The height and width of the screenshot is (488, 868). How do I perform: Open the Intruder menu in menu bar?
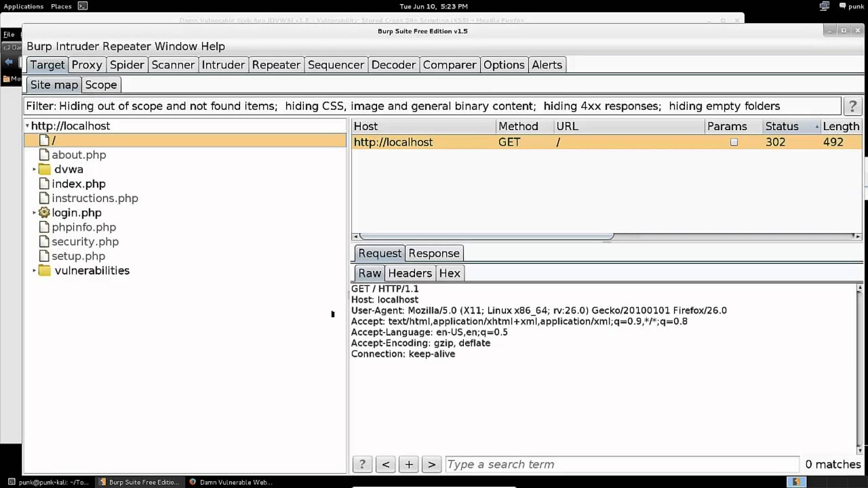pos(77,46)
